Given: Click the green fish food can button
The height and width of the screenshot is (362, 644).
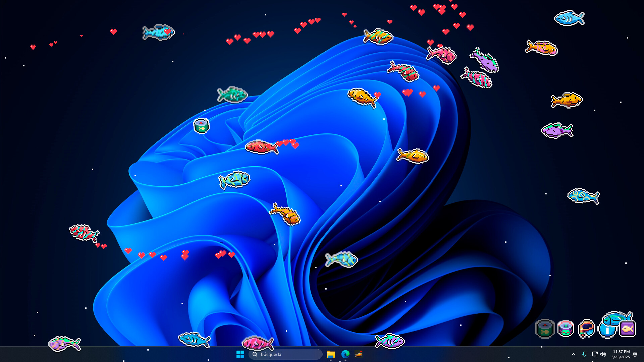Looking at the screenshot, I should pyautogui.click(x=545, y=328).
